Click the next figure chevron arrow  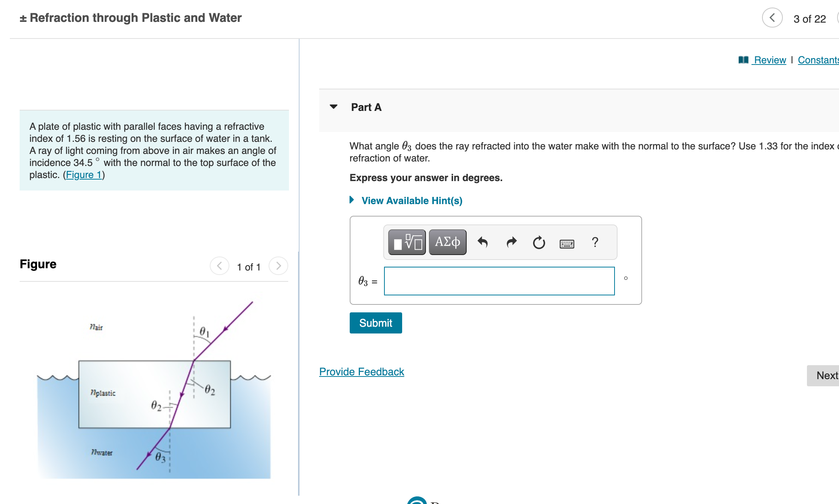tap(278, 266)
